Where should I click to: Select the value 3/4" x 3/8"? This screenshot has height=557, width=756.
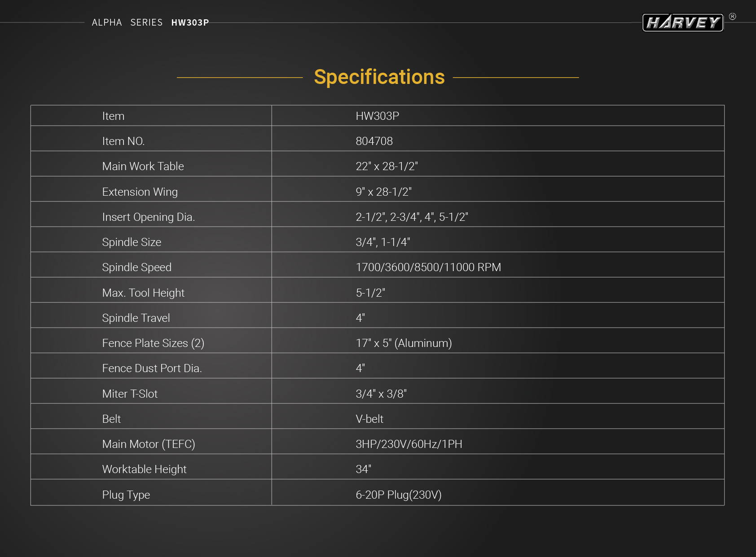coord(381,394)
